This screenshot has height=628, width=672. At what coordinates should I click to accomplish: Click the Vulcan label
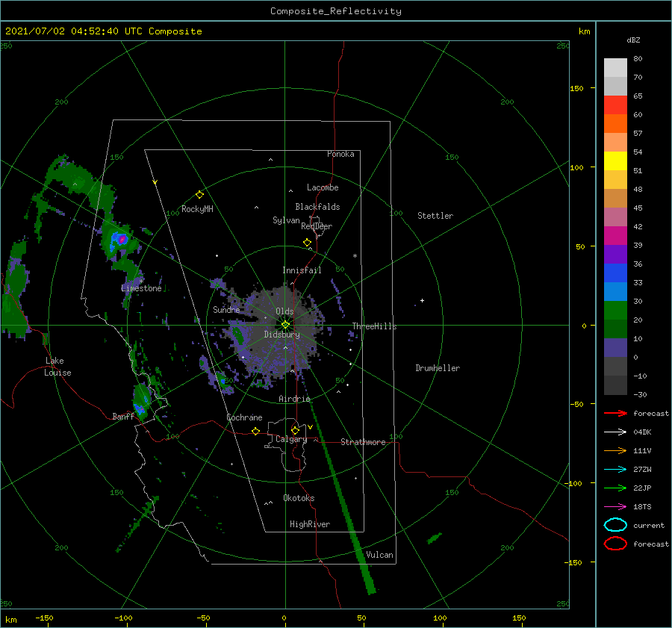[x=379, y=555]
